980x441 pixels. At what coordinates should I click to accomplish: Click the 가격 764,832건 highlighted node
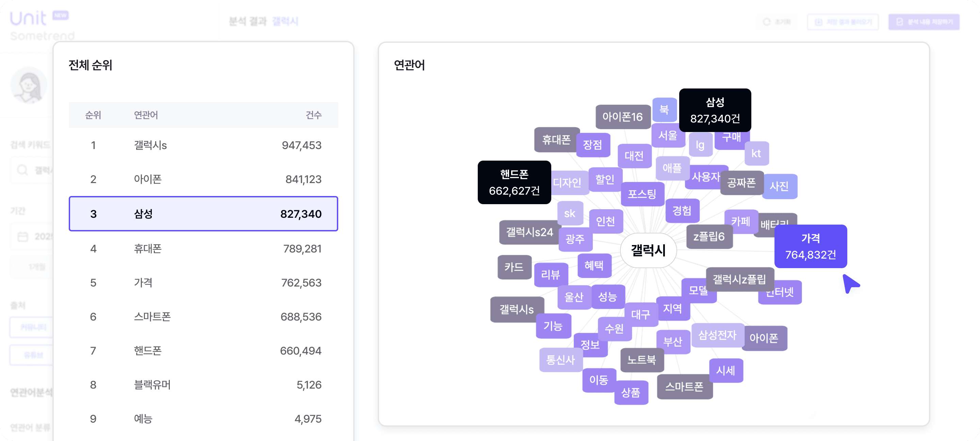pos(811,246)
